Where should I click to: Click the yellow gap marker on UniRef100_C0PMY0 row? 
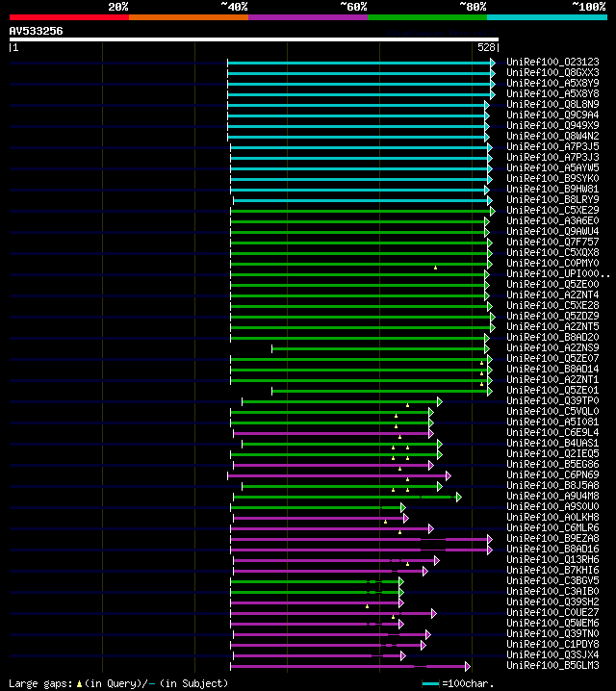point(435,268)
